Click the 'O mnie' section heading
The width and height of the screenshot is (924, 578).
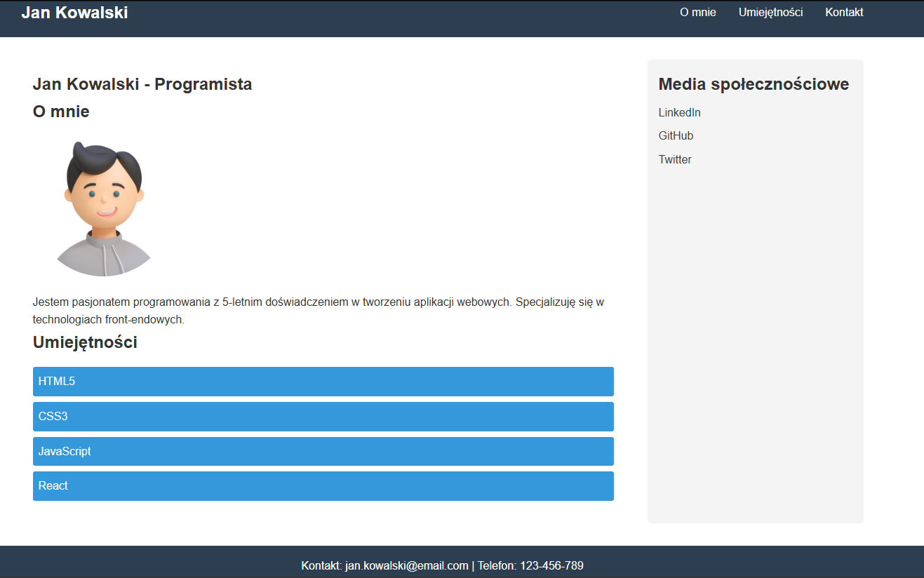61,112
